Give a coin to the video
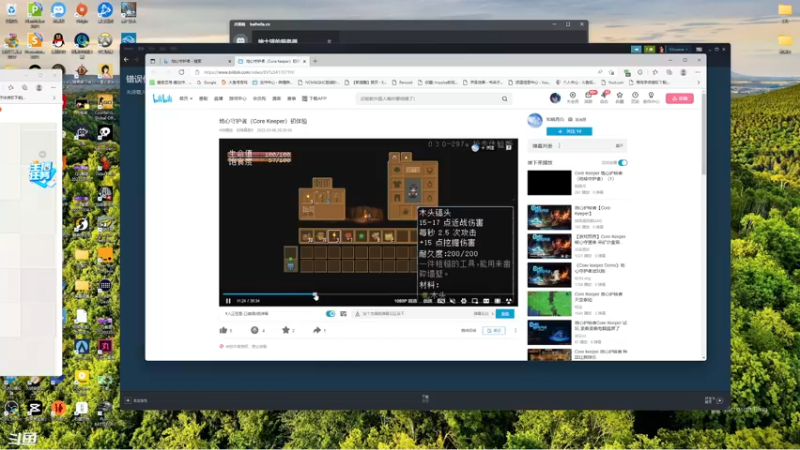The width and height of the screenshot is (800, 450). coord(255,330)
